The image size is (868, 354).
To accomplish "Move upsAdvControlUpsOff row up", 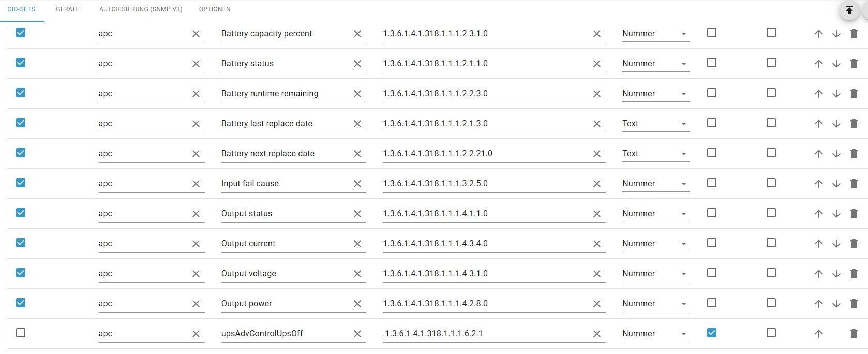I will tap(818, 334).
